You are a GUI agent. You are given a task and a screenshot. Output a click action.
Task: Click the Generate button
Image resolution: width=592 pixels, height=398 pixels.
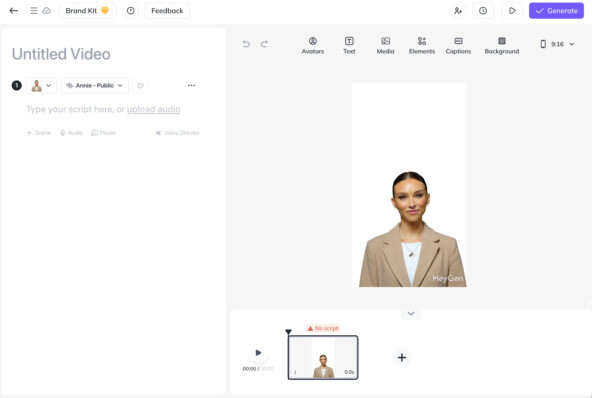click(x=556, y=11)
